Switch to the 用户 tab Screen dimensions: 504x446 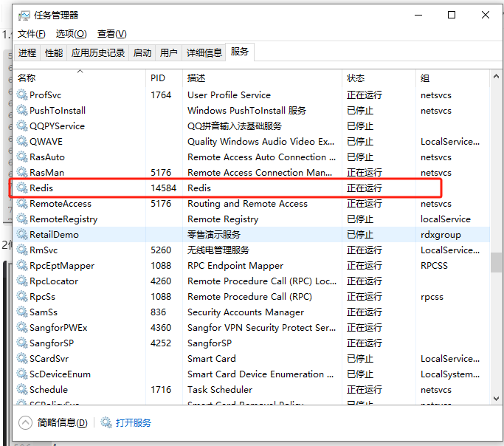tap(169, 52)
